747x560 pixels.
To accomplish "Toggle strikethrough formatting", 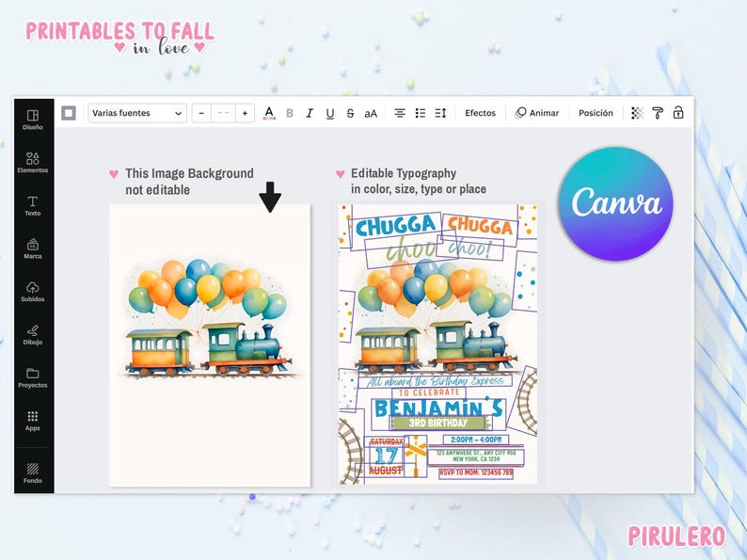I will point(350,113).
